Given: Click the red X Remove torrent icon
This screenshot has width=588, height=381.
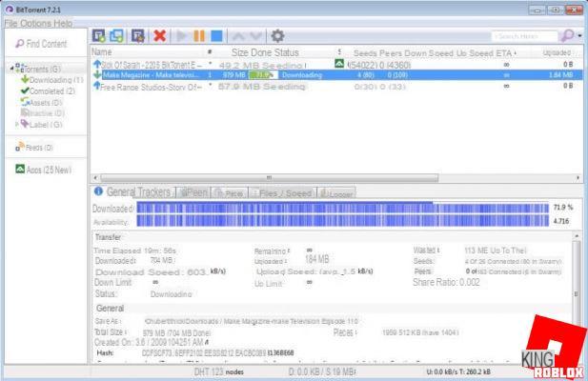Looking at the screenshot, I should coord(160,36).
